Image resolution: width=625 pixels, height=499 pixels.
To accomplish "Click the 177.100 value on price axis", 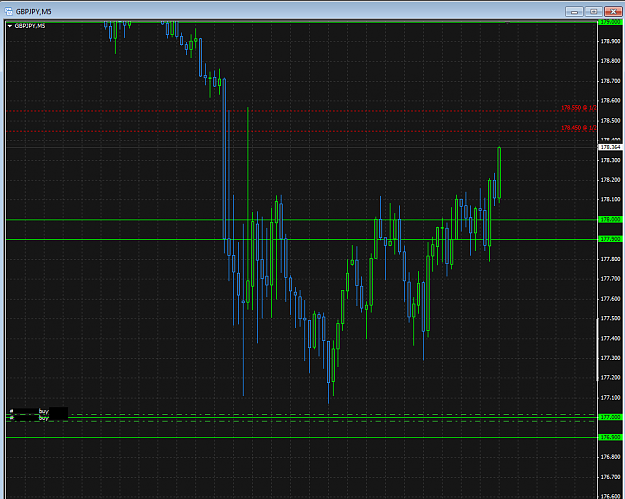I will coord(610,397).
